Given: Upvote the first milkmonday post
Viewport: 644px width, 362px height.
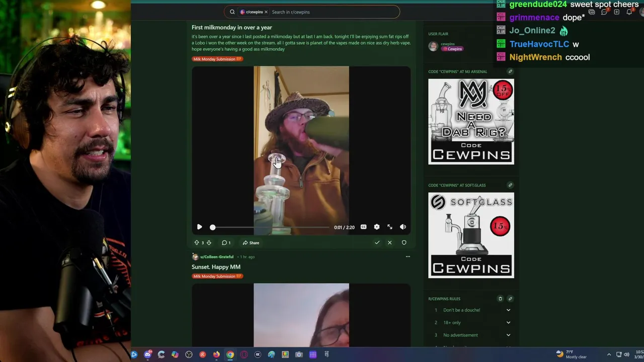Looking at the screenshot, I should pyautogui.click(x=197, y=243).
